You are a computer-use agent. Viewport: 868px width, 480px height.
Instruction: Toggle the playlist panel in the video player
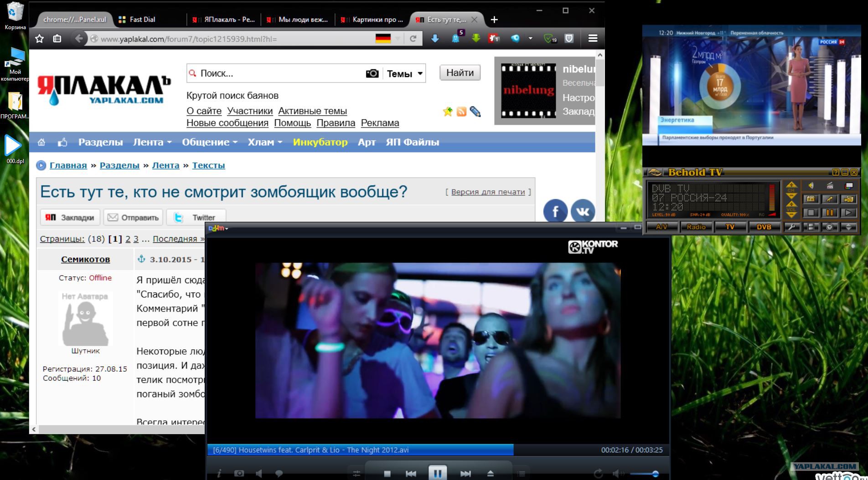click(x=521, y=474)
